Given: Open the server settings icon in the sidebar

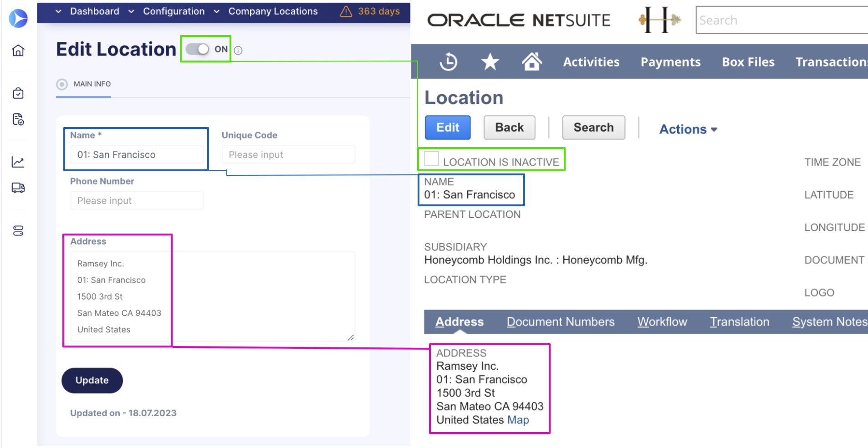Looking at the screenshot, I should tap(18, 231).
